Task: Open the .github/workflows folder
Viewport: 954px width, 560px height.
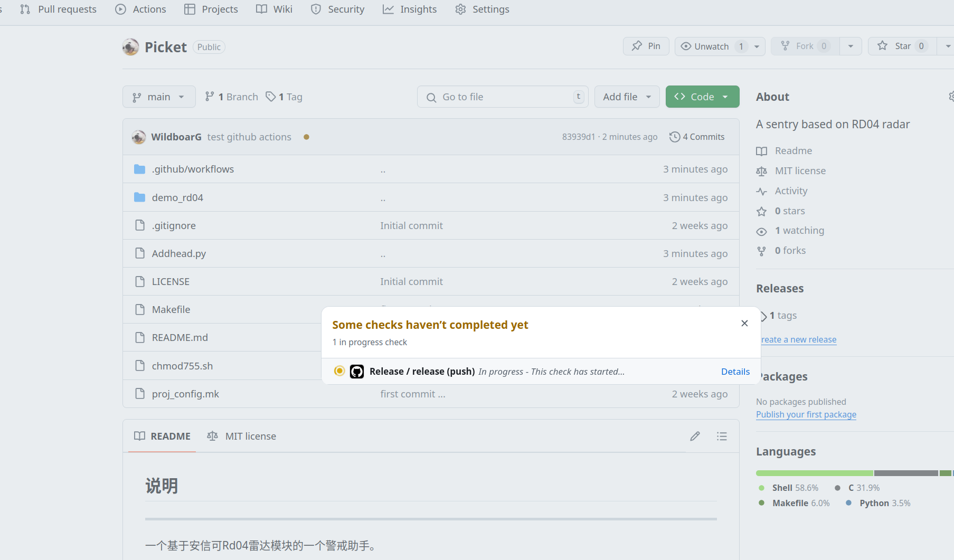Action: (x=193, y=169)
